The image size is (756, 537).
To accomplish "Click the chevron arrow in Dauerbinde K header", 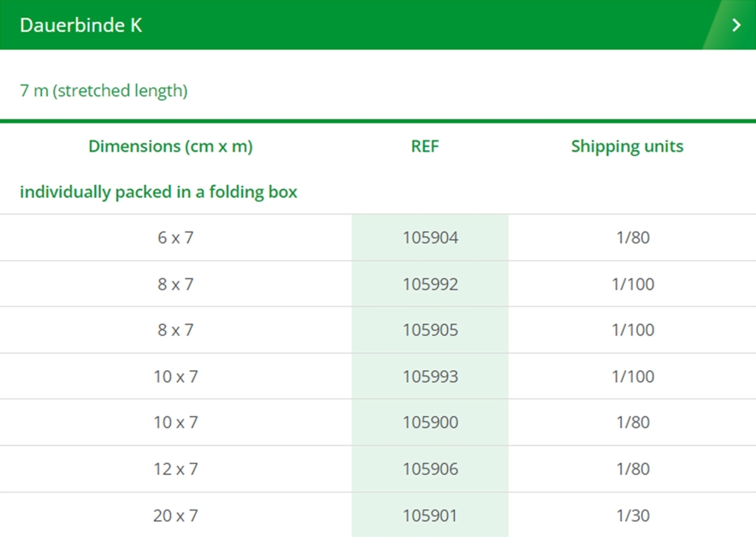I will point(735,25).
